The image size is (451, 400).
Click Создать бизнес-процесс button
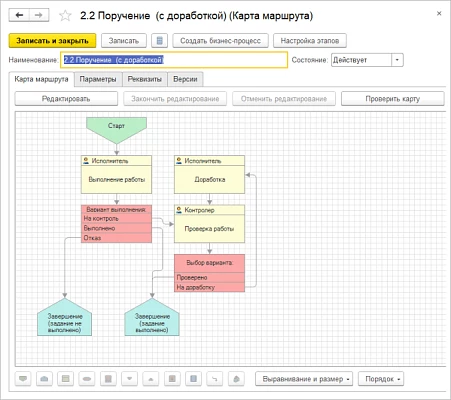[x=220, y=41]
